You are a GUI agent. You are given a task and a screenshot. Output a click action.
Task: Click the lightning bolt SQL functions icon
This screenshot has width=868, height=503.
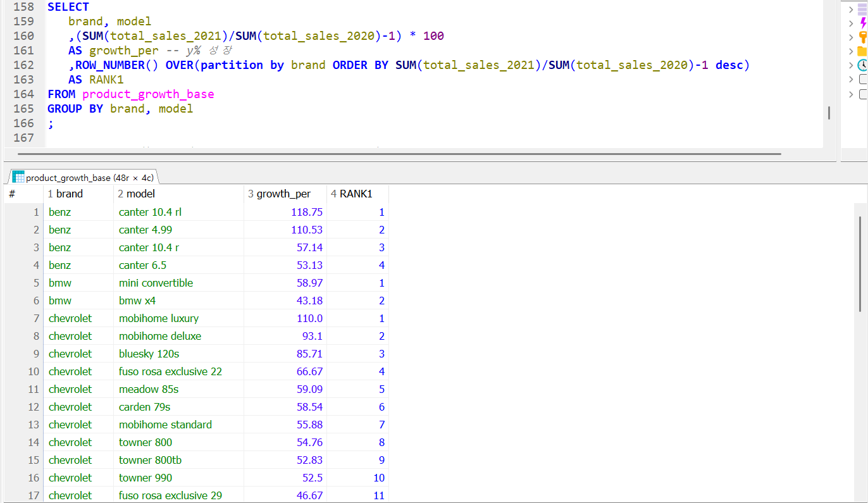[x=863, y=23]
